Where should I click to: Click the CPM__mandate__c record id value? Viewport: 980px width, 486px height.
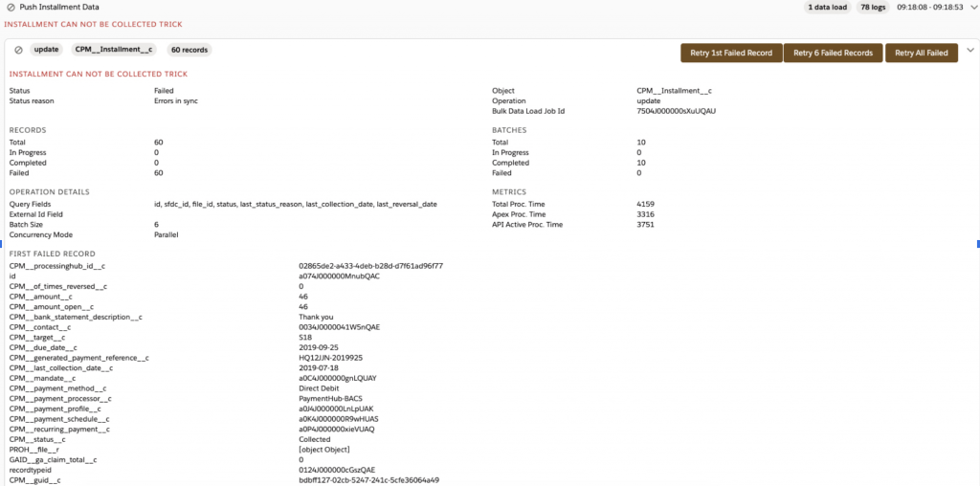coord(338,378)
